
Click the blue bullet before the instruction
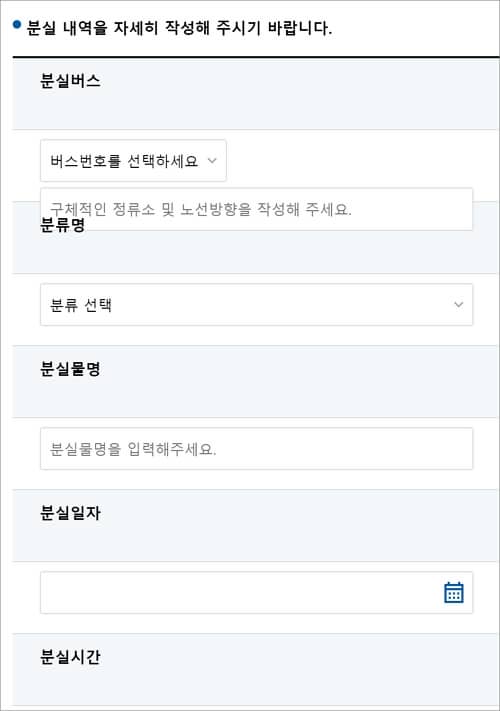pyautogui.click(x=17, y=24)
